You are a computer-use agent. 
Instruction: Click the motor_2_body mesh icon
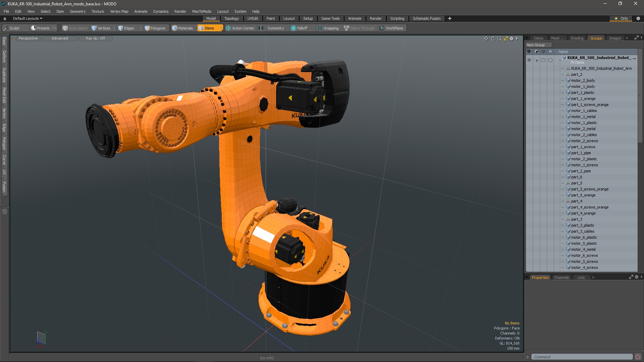(569, 80)
